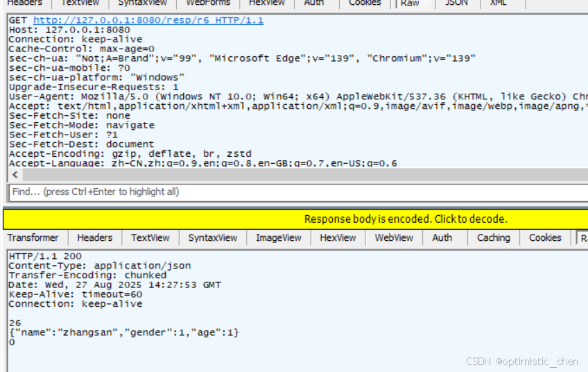Open request WebForms tab
Screen dimensions: 588x372
point(208,3)
